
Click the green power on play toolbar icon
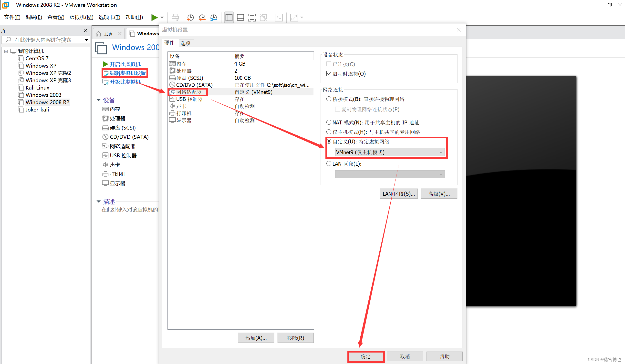(x=154, y=17)
